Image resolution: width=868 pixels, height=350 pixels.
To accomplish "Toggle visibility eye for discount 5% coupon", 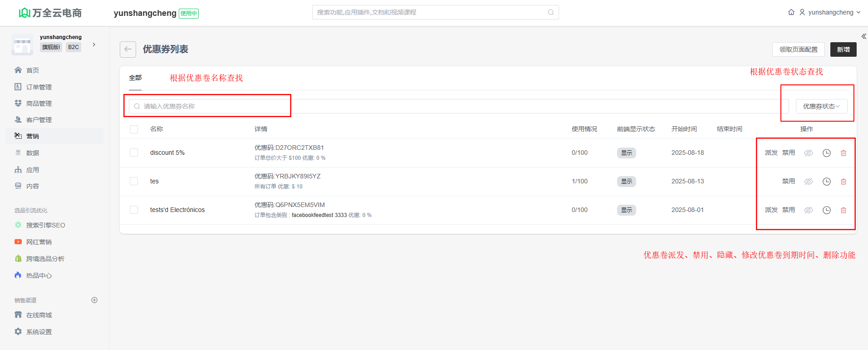I will point(808,153).
